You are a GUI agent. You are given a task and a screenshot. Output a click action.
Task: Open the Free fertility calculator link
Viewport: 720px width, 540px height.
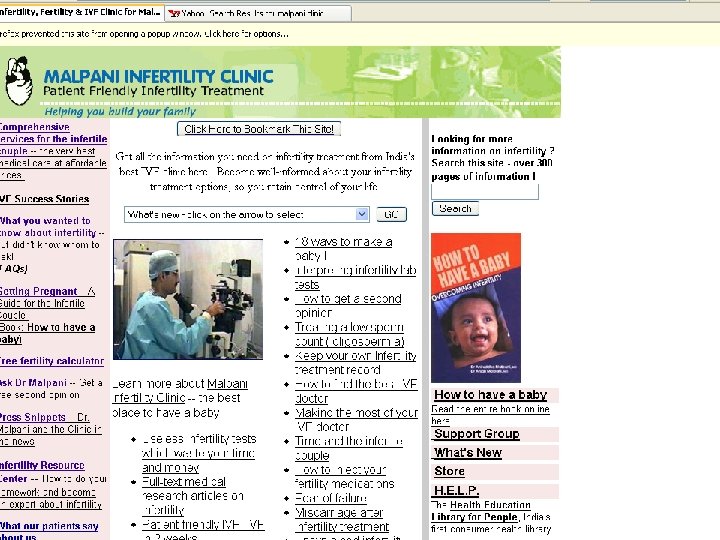coord(51,361)
